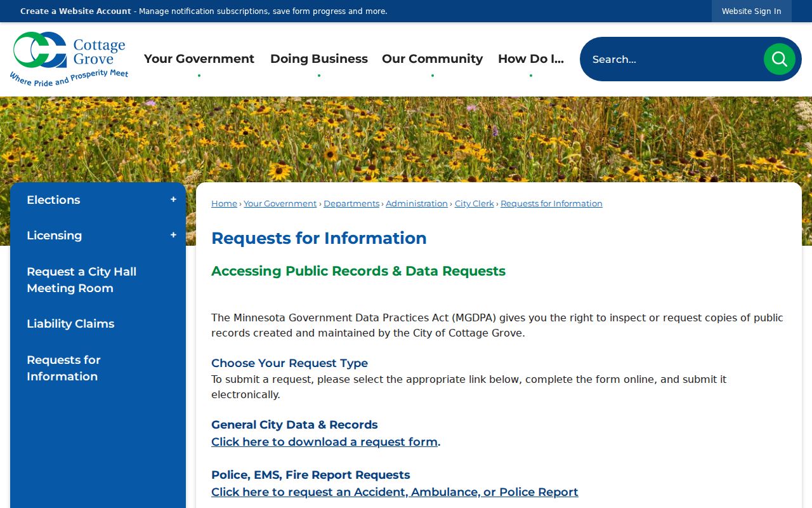Click Accessing Public Records & Data Requests heading
The width and height of the screenshot is (812, 508).
(x=358, y=271)
